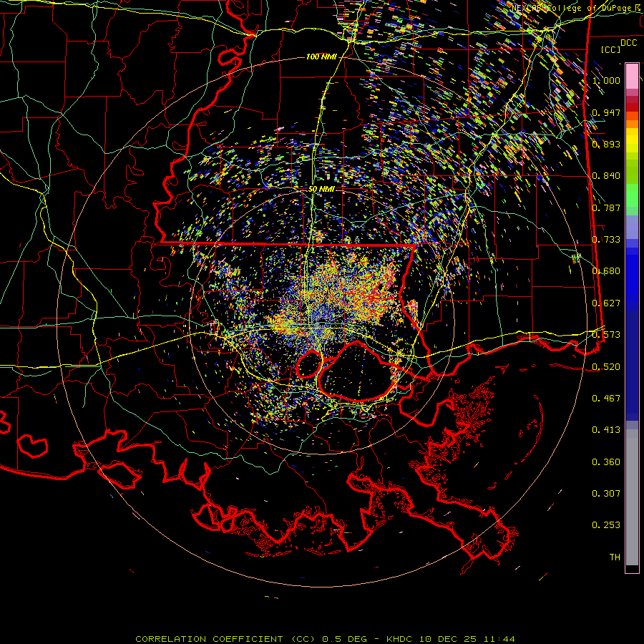This screenshot has width=644, height=644.
Task: Click the 0.733 color scale value
Action: 606,240
